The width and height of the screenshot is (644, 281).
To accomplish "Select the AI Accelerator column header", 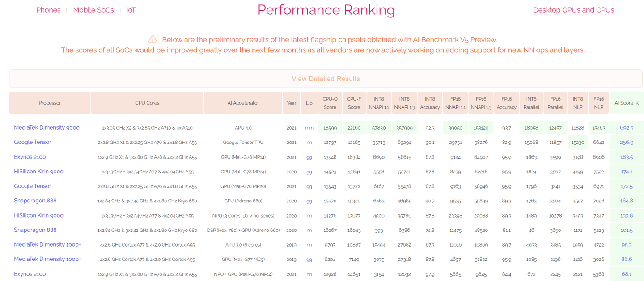I will coord(243,103).
